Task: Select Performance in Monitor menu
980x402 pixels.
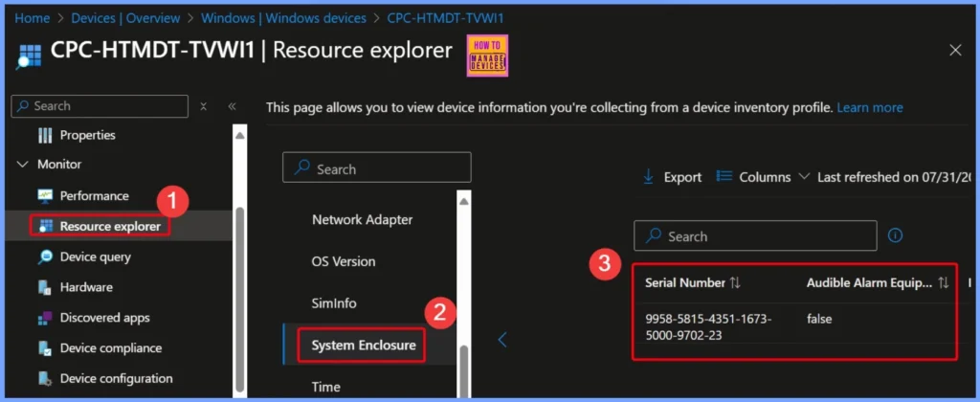Action: (95, 195)
